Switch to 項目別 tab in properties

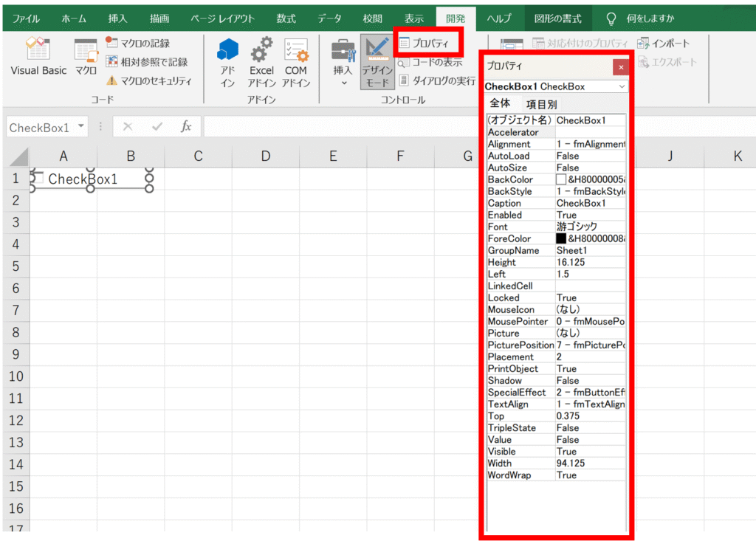coord(541,104)
